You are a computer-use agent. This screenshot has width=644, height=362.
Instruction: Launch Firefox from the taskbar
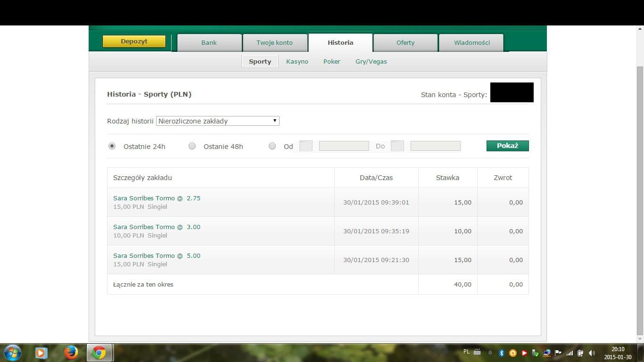tap(71, 353)
